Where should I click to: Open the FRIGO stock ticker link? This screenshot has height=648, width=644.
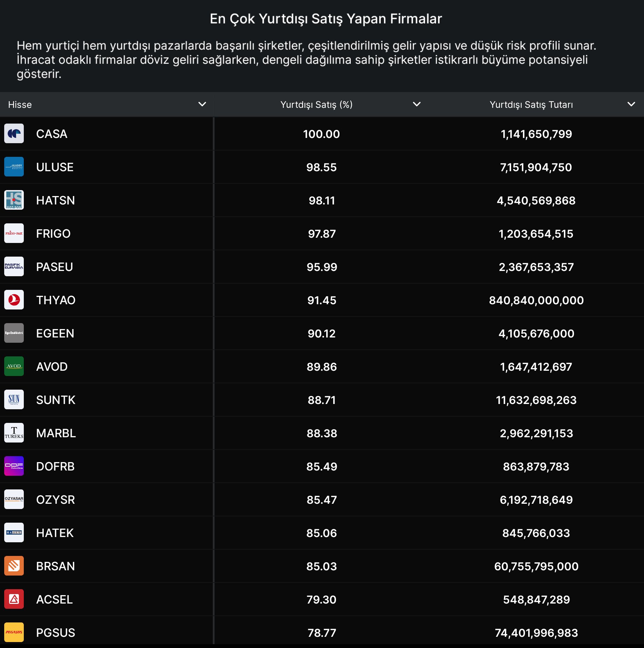(x=53, y=234)
